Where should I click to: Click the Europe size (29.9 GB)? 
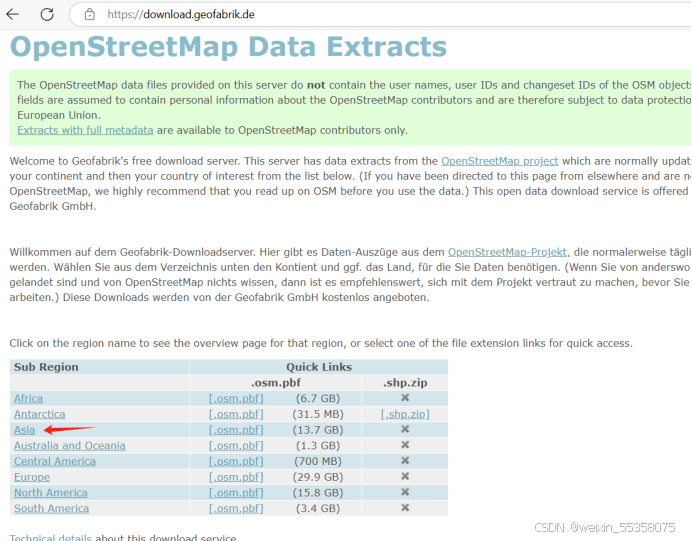click(x=318, y=477)
